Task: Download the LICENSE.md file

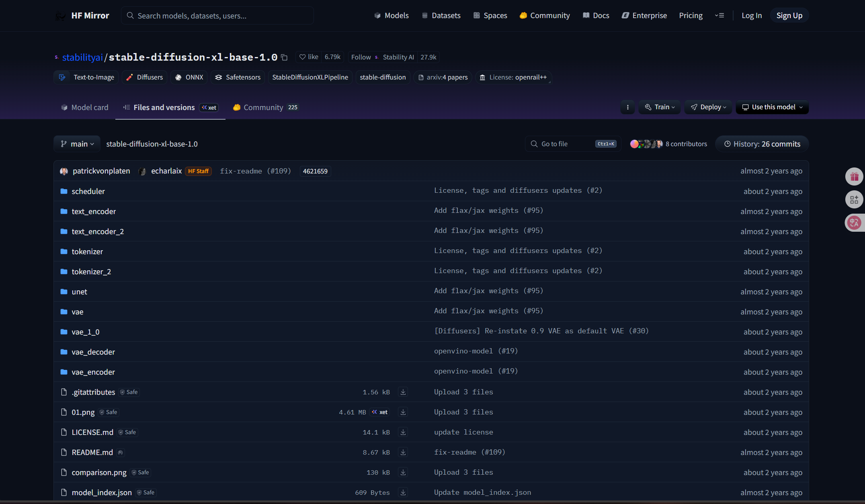Action: click(403, 432)
